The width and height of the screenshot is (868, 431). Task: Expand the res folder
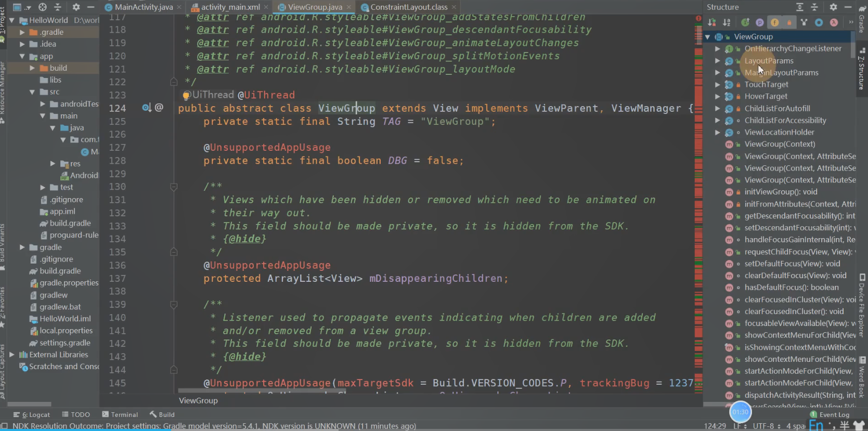coord(53,163)
